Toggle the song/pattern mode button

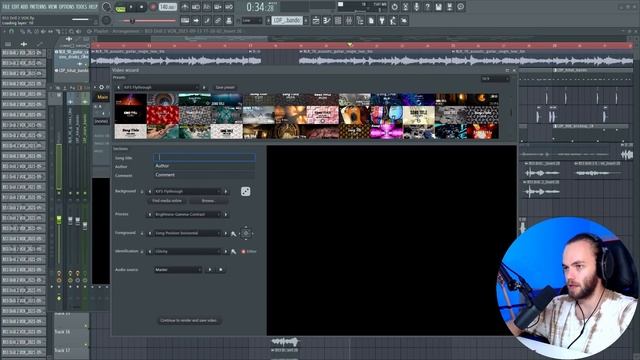pyautogui.click(x=120, y=7)
